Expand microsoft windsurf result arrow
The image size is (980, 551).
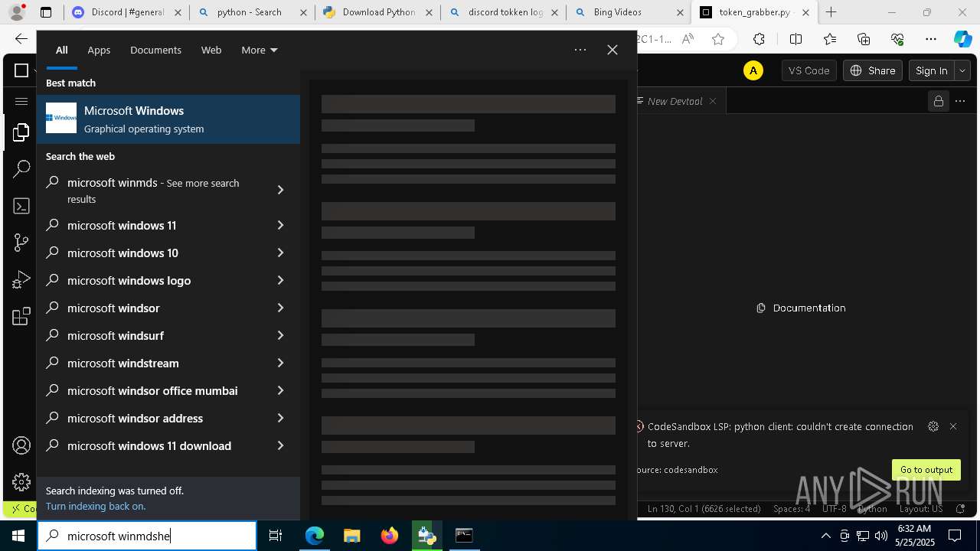click(x=280, y=335)
